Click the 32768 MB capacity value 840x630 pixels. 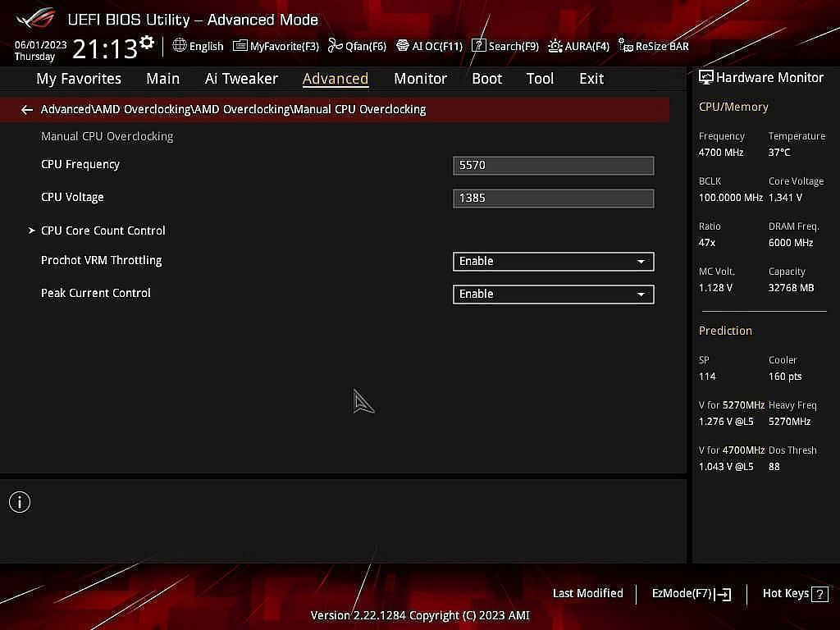792,288
